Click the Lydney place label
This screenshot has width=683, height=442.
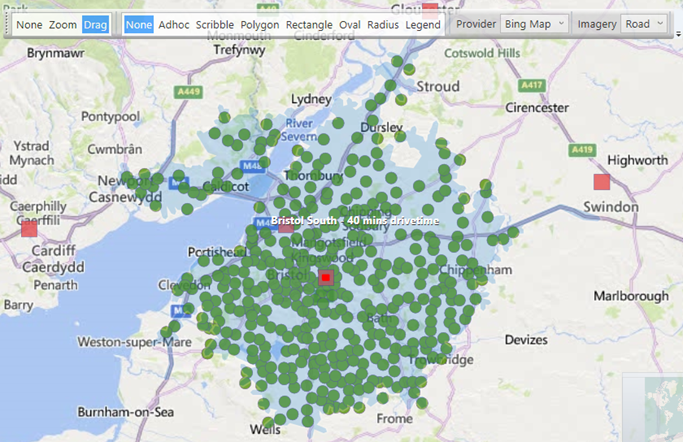[311, 100]
